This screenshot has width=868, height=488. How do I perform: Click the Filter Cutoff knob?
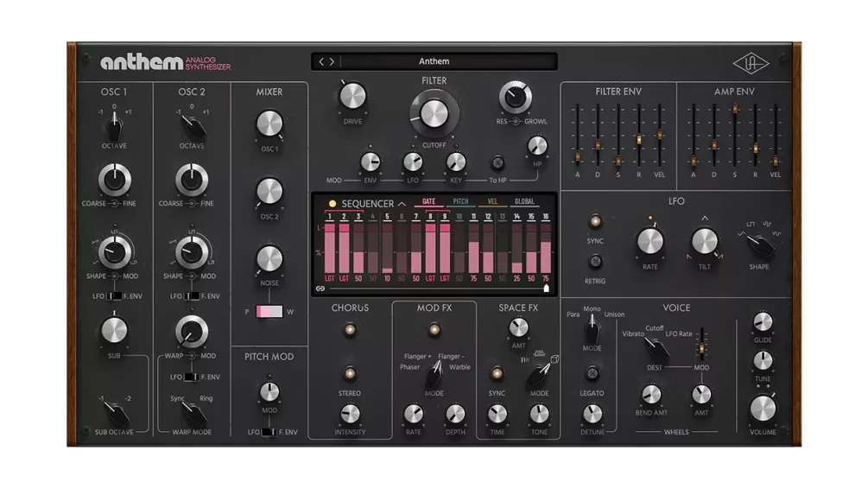point(434,113)
